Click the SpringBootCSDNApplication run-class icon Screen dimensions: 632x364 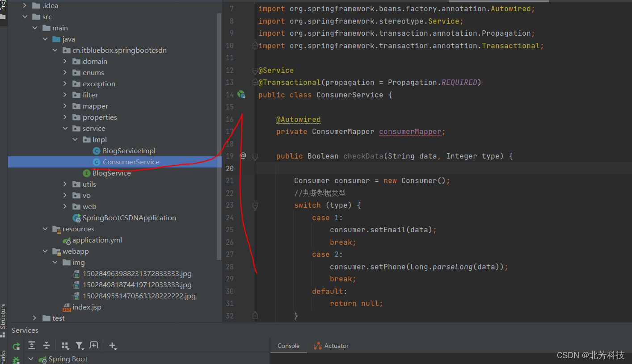coord(76,218)
